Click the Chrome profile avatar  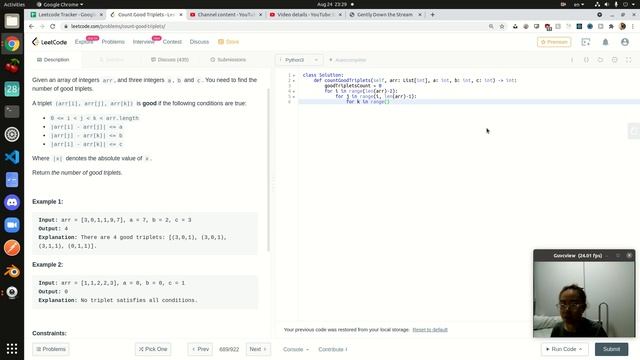pyautogui.click(x=622, y=26)
